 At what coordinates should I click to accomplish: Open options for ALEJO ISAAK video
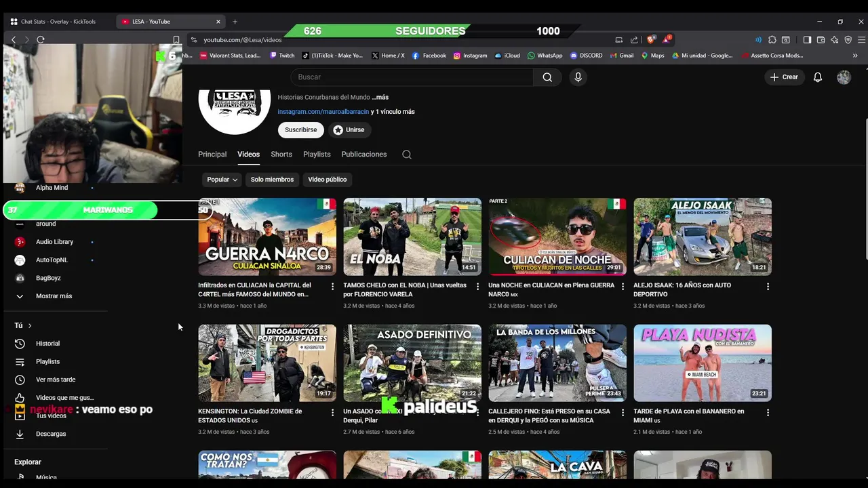pyautogui.click(x=768, y=287)
